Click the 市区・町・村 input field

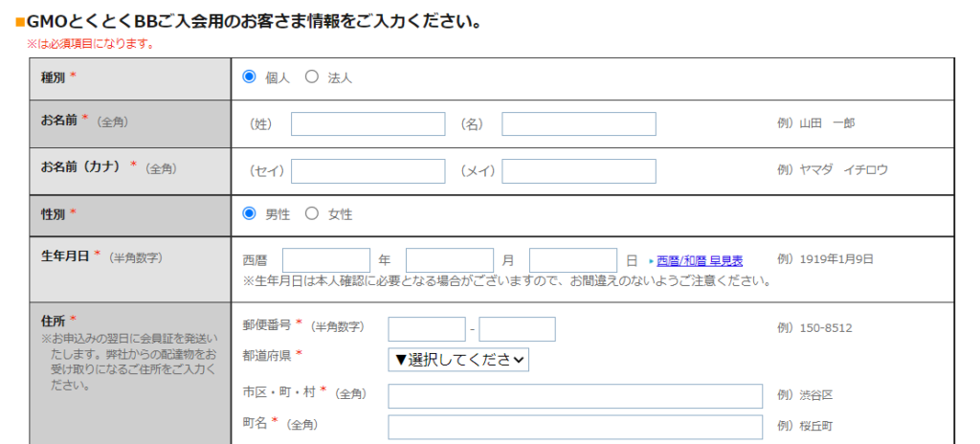point(575,396)
